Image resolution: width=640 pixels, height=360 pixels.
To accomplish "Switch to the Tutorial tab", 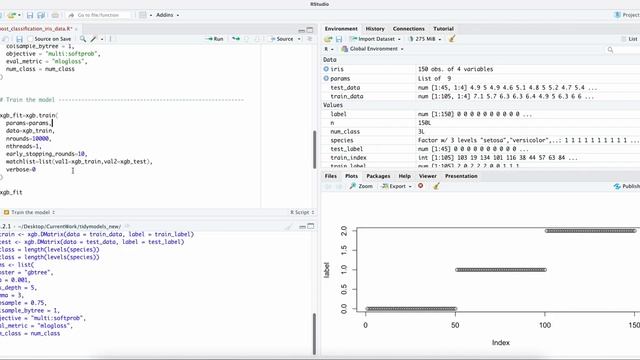I will tap(443, 29).
